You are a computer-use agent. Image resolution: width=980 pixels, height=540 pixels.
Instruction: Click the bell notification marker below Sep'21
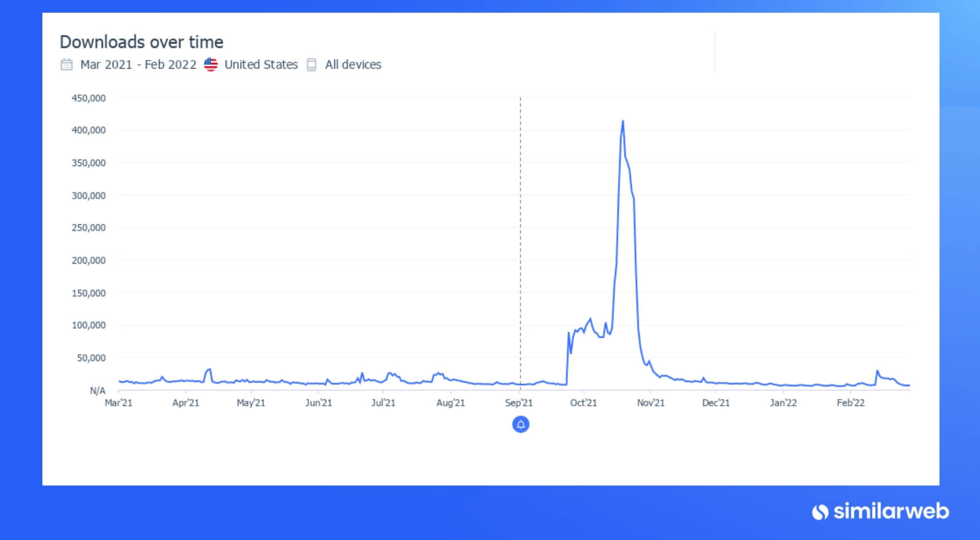521,424
